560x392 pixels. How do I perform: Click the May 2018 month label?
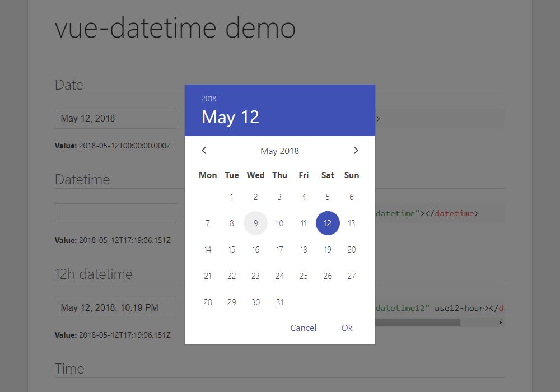[279, 151]
